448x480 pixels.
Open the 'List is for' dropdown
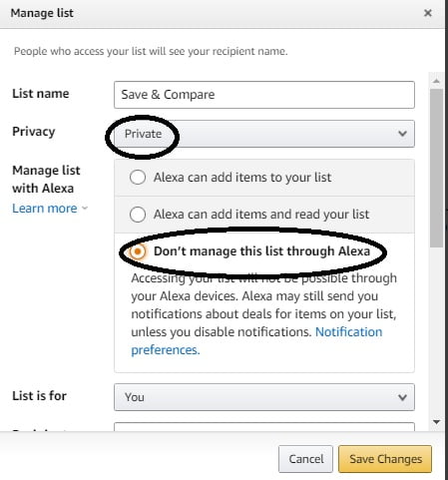[264, 397]
